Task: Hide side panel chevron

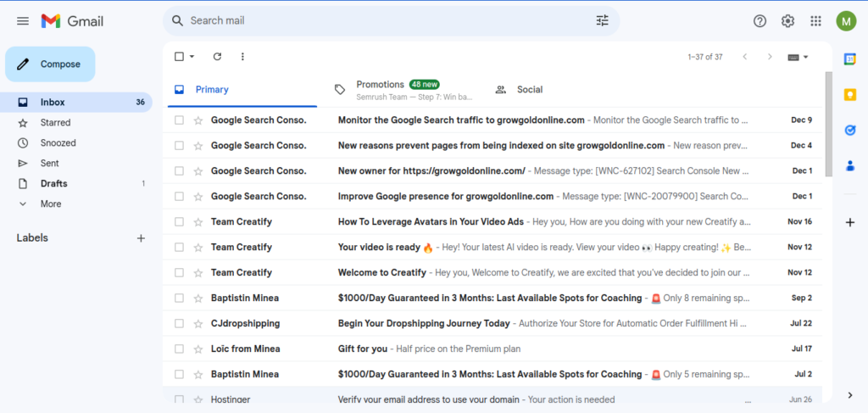Action: coord(850,395)
